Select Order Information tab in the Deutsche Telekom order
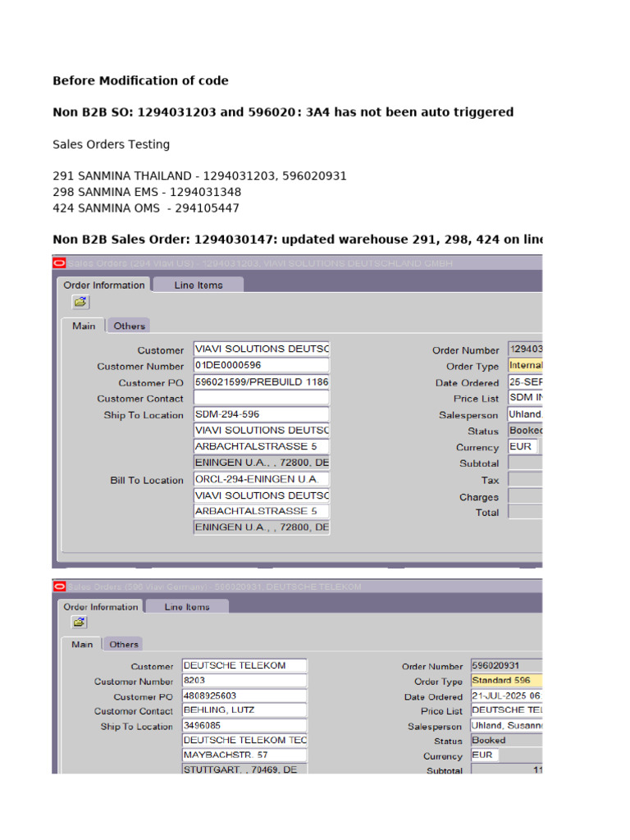The image size is (630, 840). pos(100,607)
